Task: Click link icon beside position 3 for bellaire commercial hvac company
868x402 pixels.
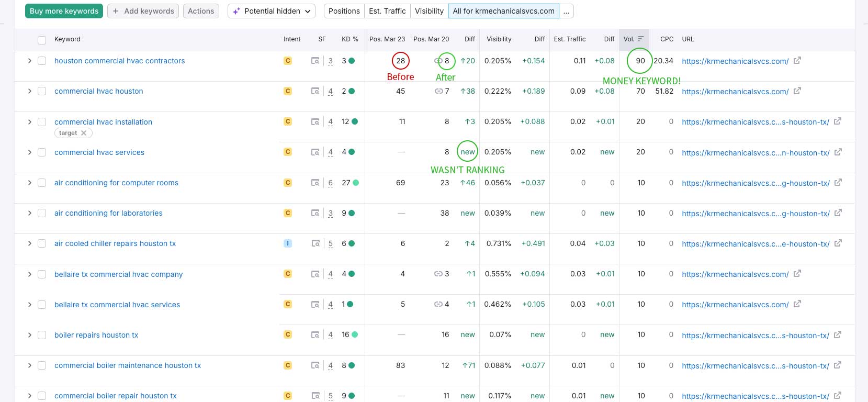Action: (438, 274)
